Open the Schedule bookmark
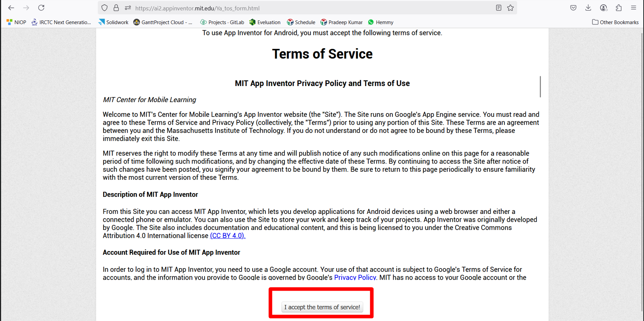The width and height of the screenshot is (644, 321). [301, 22]
